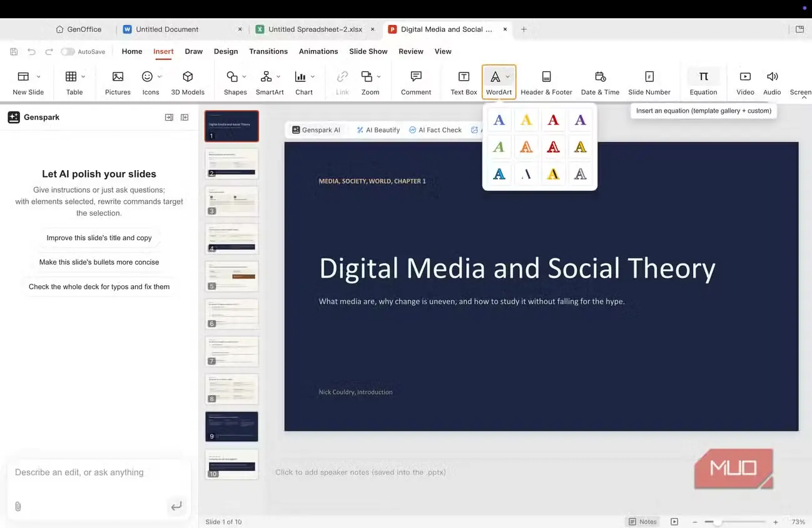Send the Genspark chat message

click(x=176, y=506)
